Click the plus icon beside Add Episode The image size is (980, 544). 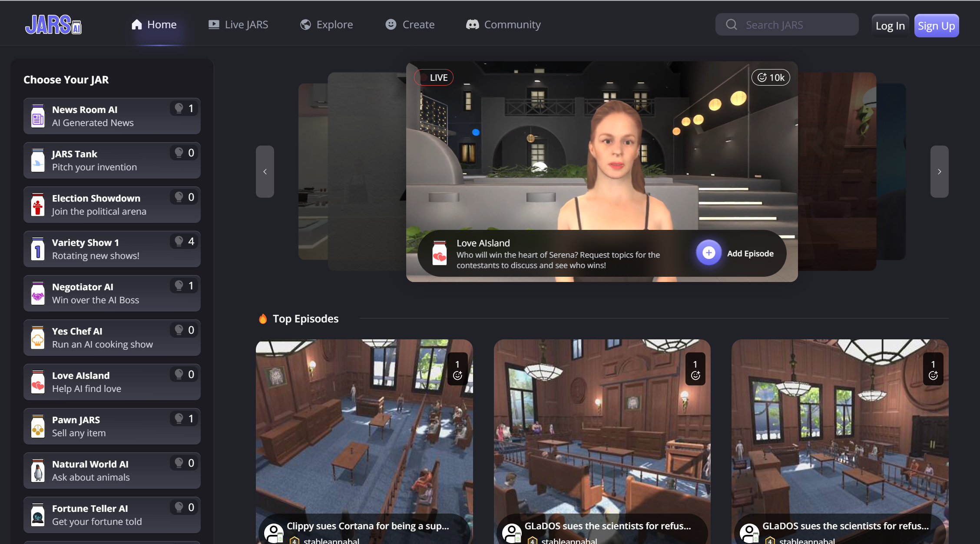709,253
